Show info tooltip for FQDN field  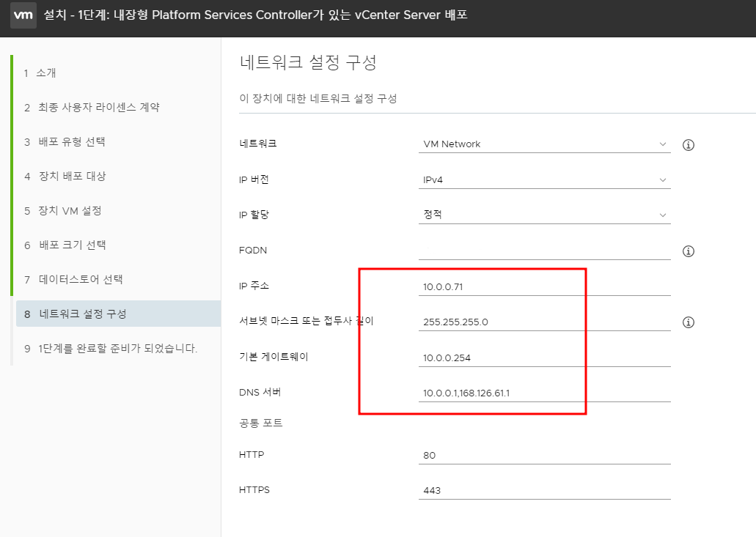(688, 251)
